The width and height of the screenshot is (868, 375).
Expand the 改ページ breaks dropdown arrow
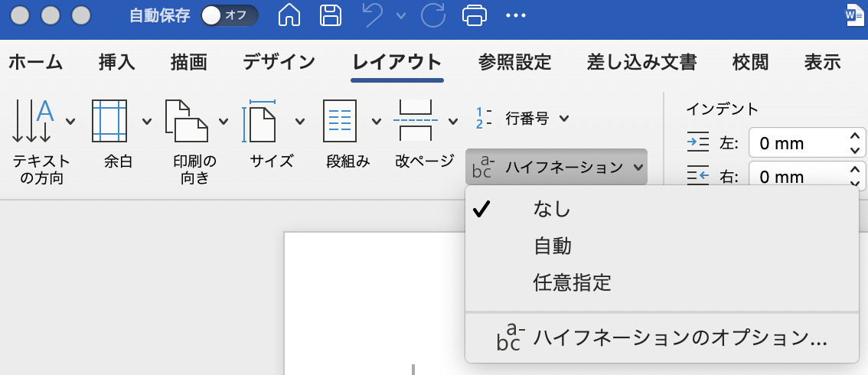coord(453,121)
